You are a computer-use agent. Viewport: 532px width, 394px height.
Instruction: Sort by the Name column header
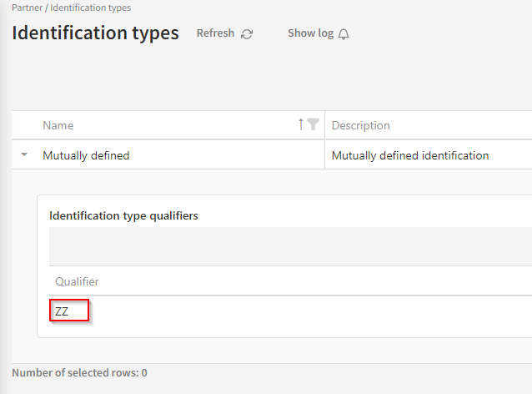pos(58,125)
